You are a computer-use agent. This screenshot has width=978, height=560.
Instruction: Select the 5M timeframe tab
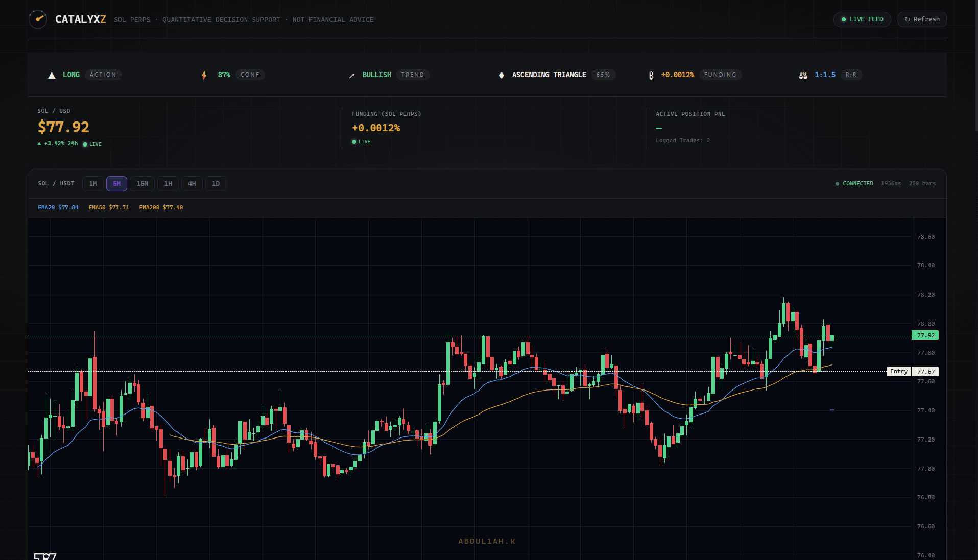click(116, 184)
